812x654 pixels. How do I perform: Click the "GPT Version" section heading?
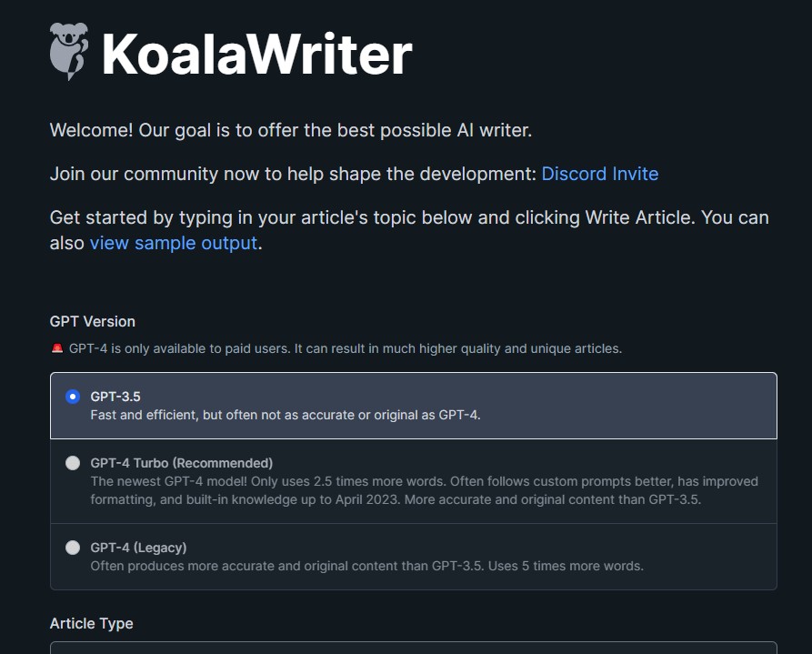pos(92,321)
